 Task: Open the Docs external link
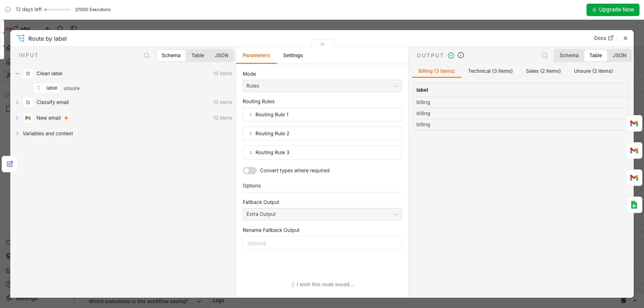(x=603, y=38)
